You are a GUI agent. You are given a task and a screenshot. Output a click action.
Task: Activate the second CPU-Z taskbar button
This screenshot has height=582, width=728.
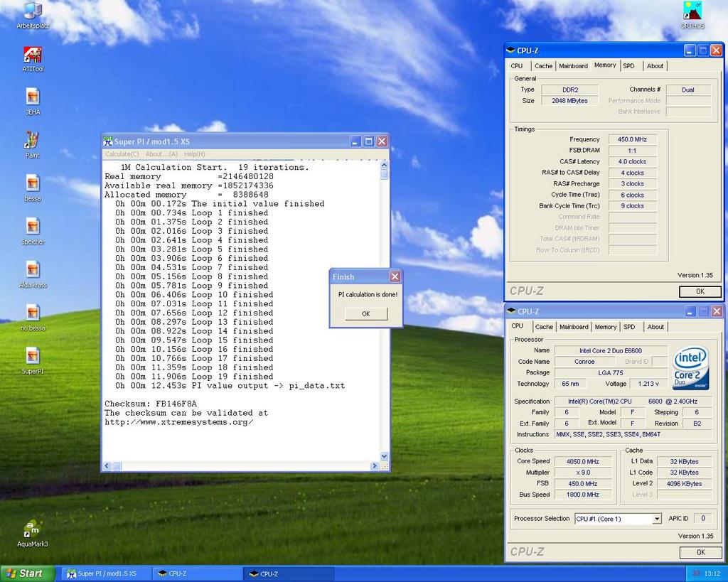tap(289, 573)
